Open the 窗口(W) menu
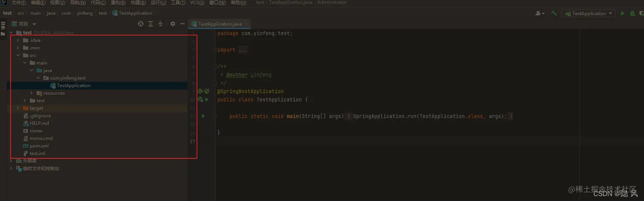 tap(218, 3)
